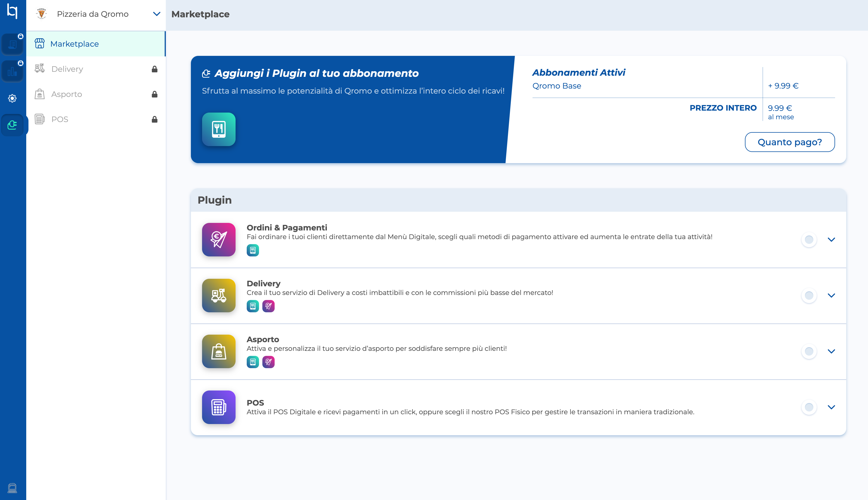The width and height of the screenshot is (868, 500).
Task: Click the Ordini & Pagamenti plugin title
Action: (x=287, y=228)
